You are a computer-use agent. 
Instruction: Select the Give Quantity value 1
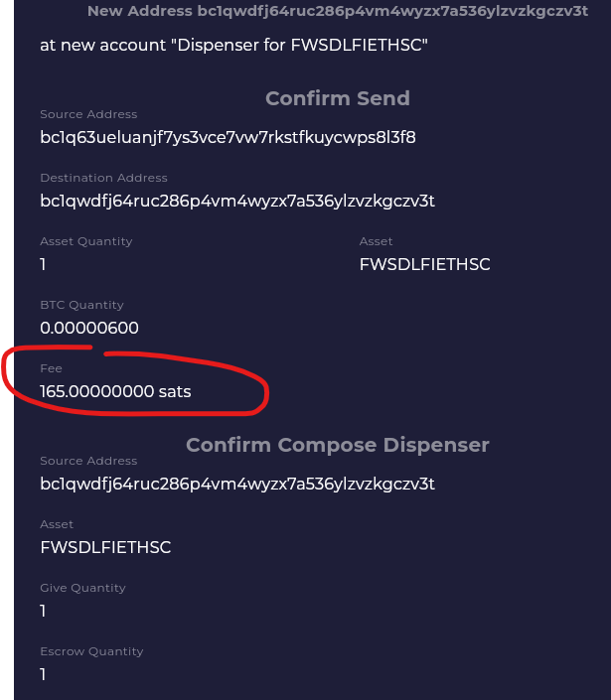click(x=44, y=611)
